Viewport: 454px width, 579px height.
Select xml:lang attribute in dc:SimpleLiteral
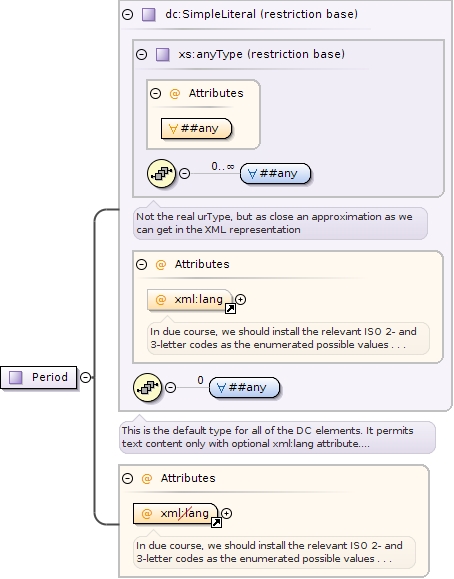click(x=190, y=299)
